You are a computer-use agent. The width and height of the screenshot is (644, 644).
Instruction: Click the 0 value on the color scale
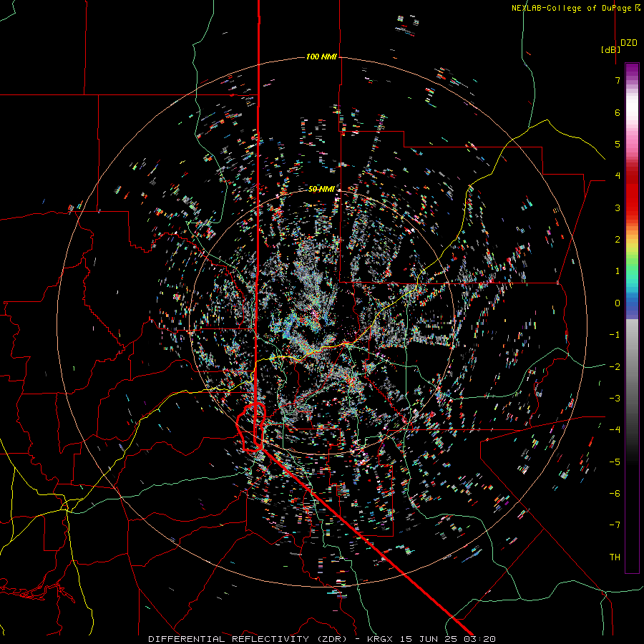click(x=618, y=303)
